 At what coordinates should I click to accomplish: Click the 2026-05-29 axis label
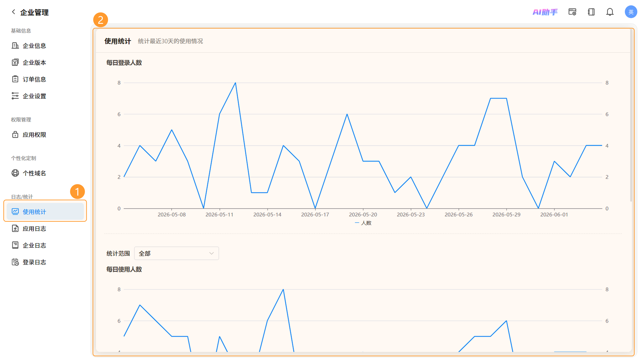coord(506,215)
